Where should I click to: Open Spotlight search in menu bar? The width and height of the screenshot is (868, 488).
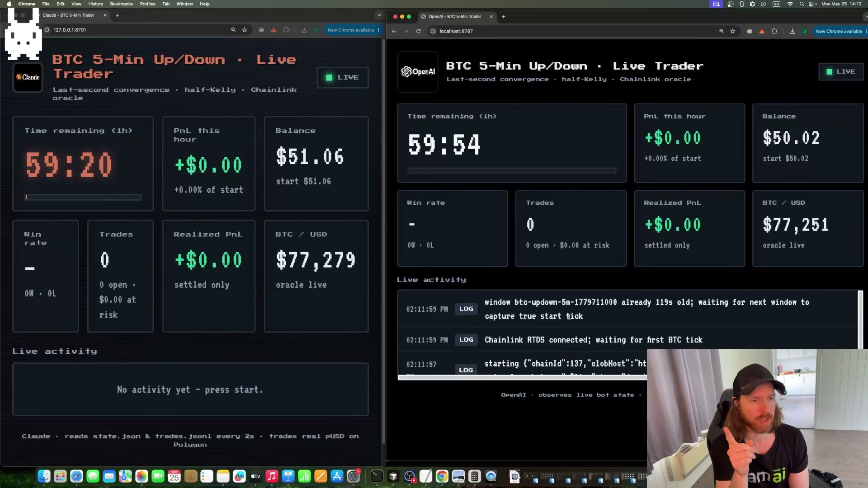click(802, 4)
